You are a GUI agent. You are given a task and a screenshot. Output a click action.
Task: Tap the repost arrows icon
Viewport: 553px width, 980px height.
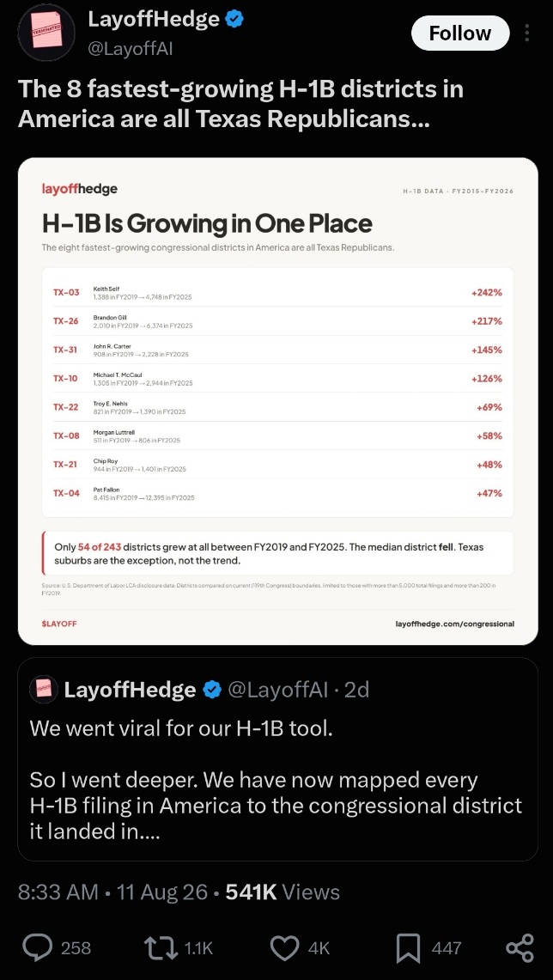(161, 947)
